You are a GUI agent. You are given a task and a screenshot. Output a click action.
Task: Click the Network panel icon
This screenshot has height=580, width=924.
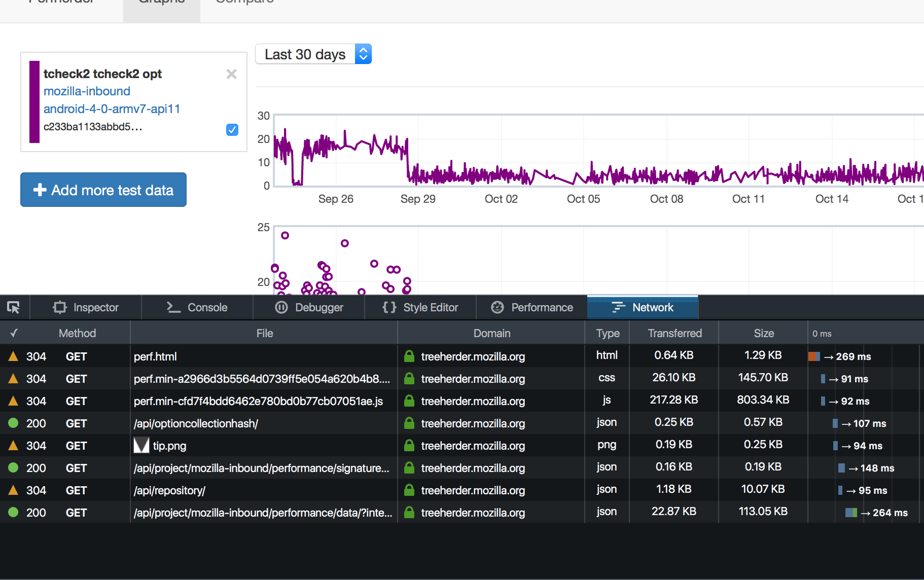(618, 307)
